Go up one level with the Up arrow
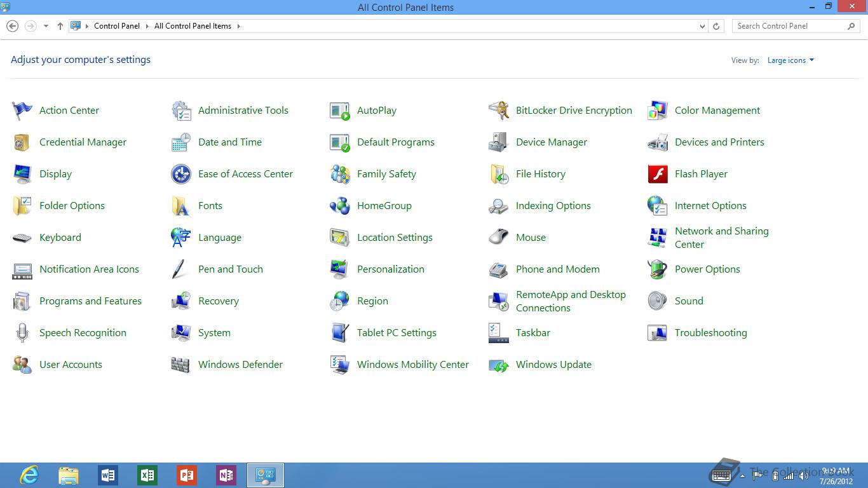 tap(60, 26)
